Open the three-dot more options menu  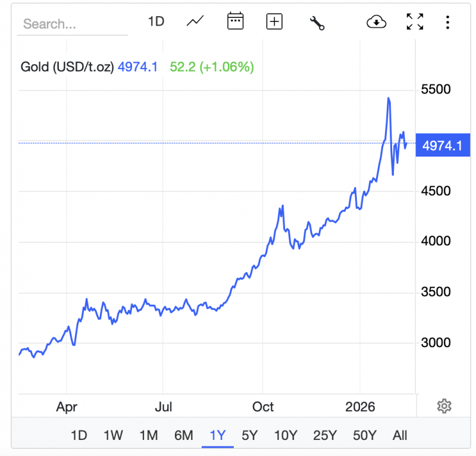click(448, 22)
